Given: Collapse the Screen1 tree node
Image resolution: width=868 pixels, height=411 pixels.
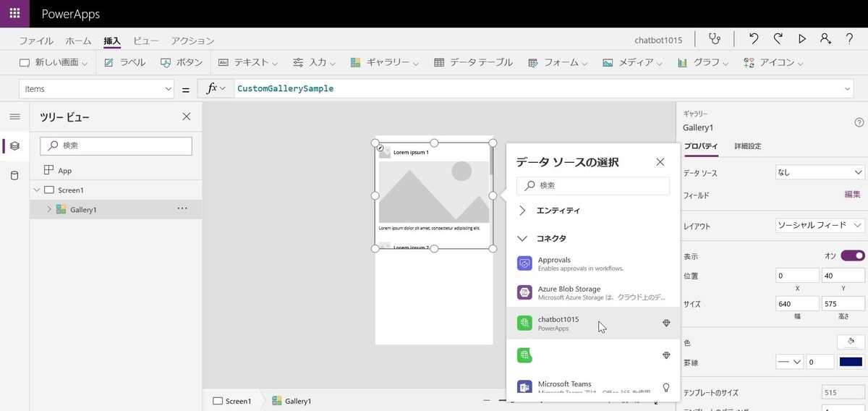Looking at the screenshot, I should click(36, 190).
